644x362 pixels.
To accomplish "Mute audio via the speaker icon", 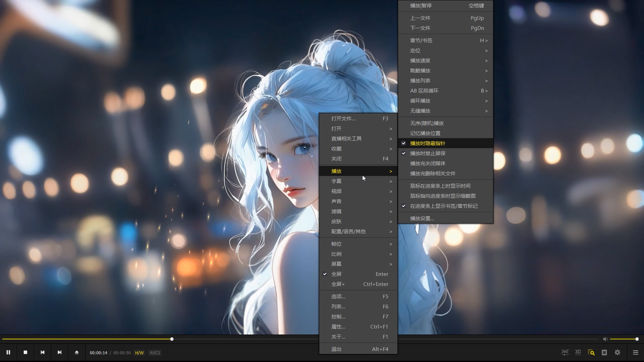I will click(x=605, y=339).
